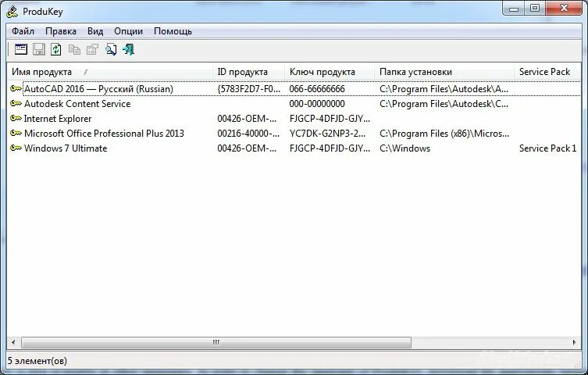
Task: Click the Find magnifier toolbar icon
Action: [x=111, y=49]
